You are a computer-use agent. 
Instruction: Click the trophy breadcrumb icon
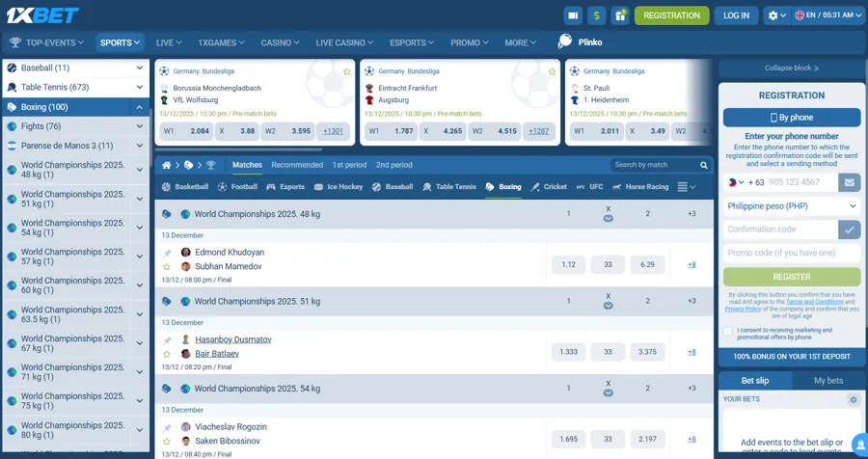211,165
